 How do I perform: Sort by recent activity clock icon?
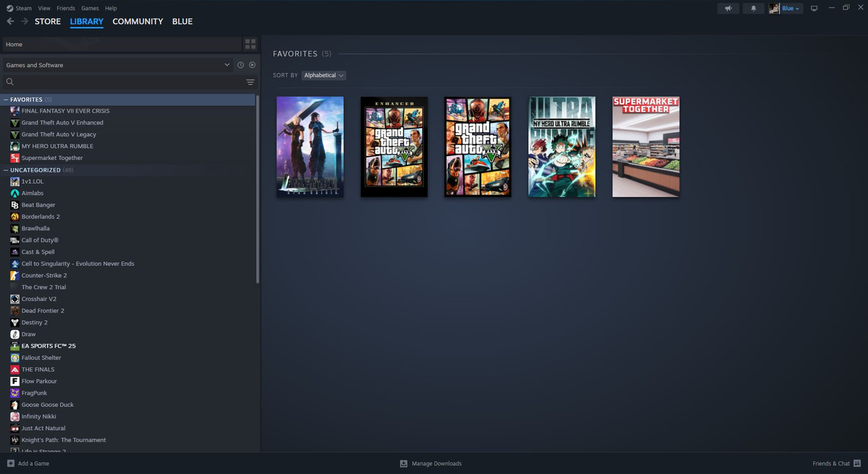tap(241, 65)
